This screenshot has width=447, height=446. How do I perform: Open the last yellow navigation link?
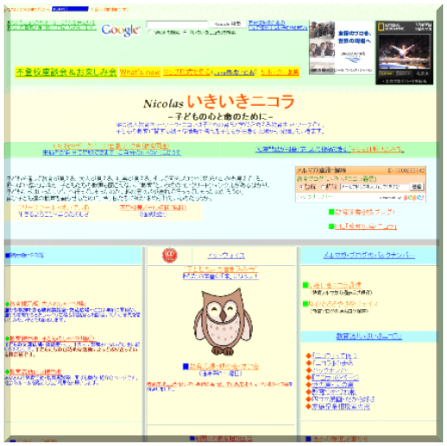pos(279,72)
